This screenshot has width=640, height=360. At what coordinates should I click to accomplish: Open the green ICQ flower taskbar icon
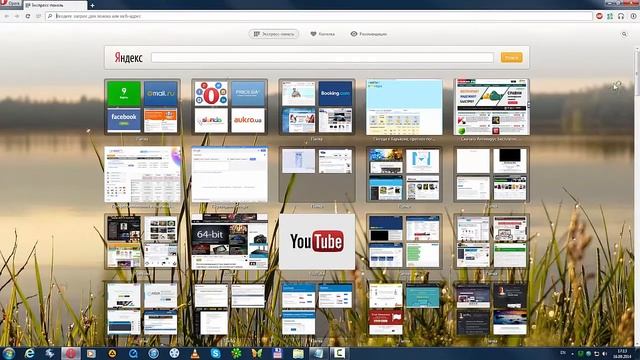point(236,353)
